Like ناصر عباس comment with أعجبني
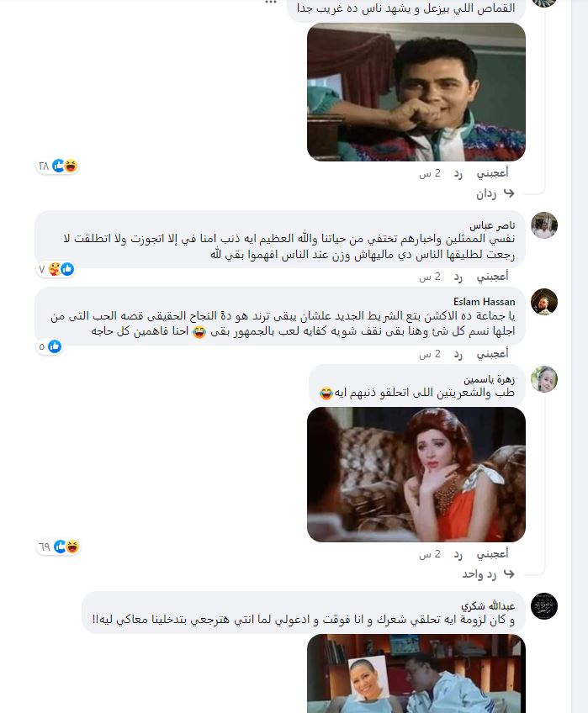This screenshot has width=588, height=713. [x=492, y=277]
